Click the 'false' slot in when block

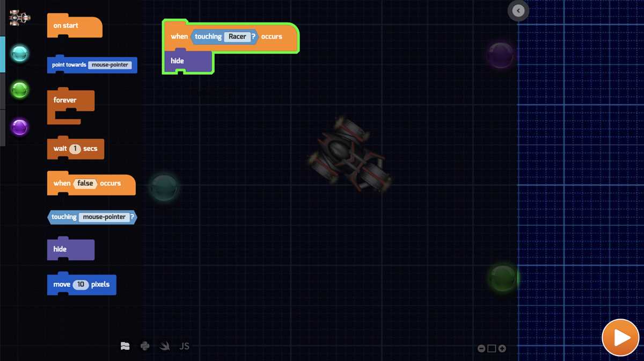[85, 184]
